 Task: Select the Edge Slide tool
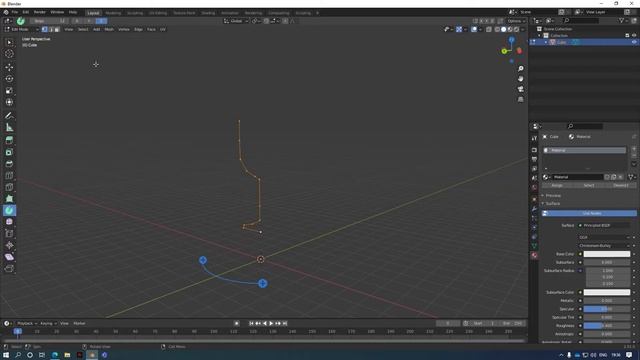pyautogui.click(x=9, y=233)
